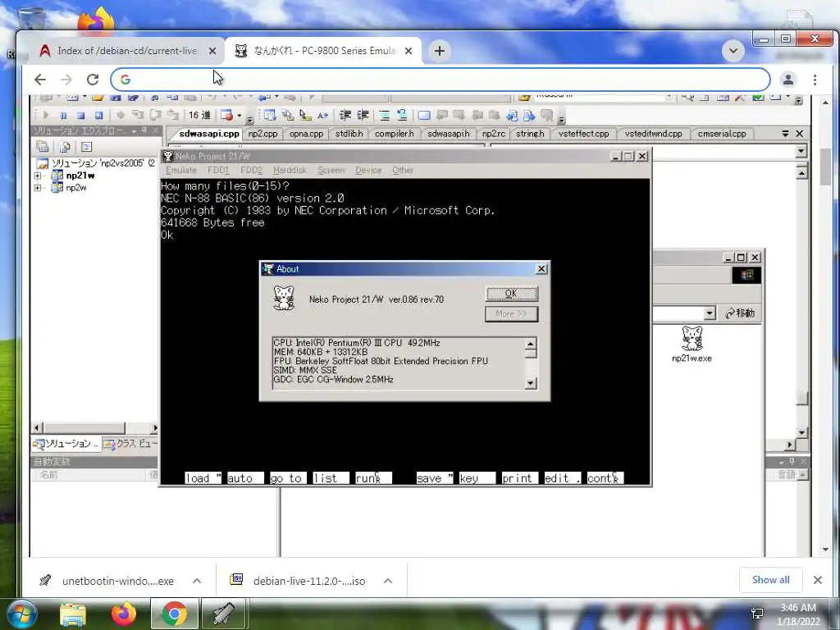This screenshot has height=630, width=840.
Task: Select the np2.rc editor tab
Action: click(x=493, y=134)
